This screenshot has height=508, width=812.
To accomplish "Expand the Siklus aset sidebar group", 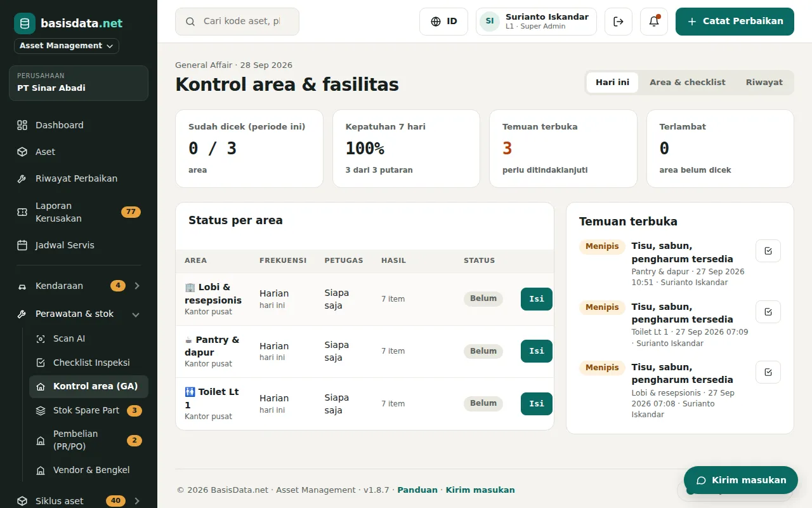I will tap(79, 500).
